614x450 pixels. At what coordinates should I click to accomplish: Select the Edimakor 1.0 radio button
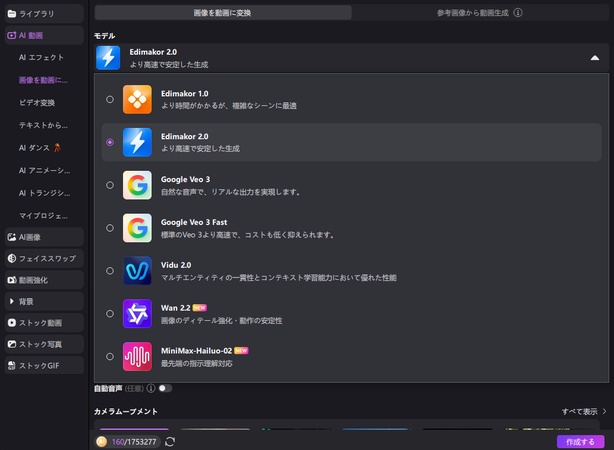[109, 100]
